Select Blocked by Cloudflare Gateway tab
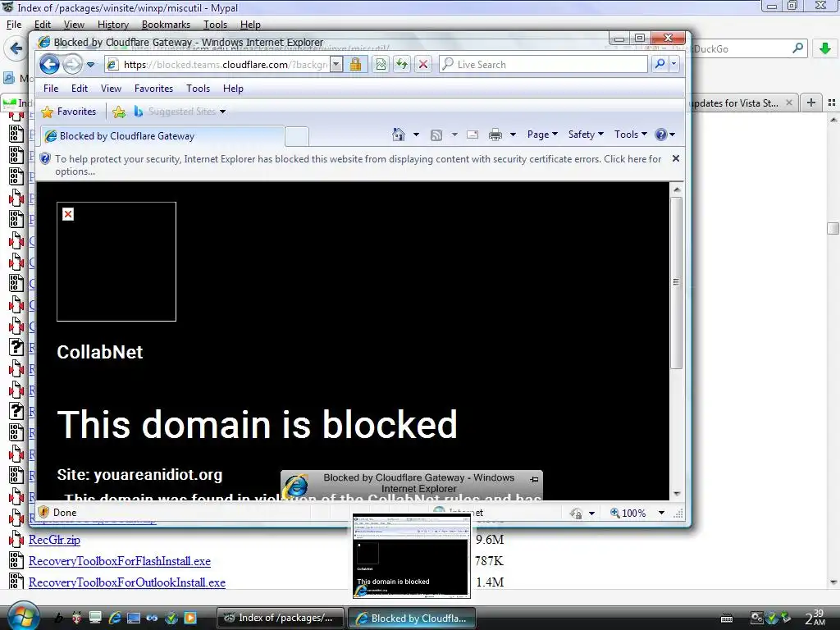 coord(162,136)
